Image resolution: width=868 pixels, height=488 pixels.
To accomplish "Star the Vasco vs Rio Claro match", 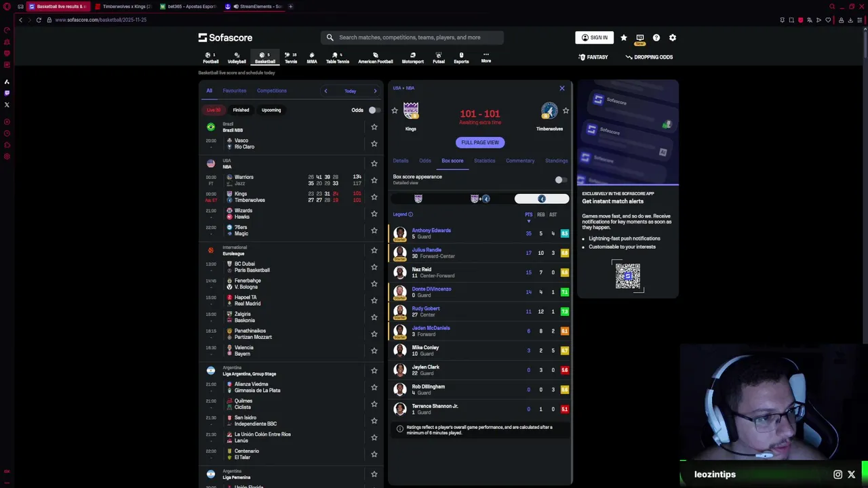I will click(374, 144).
